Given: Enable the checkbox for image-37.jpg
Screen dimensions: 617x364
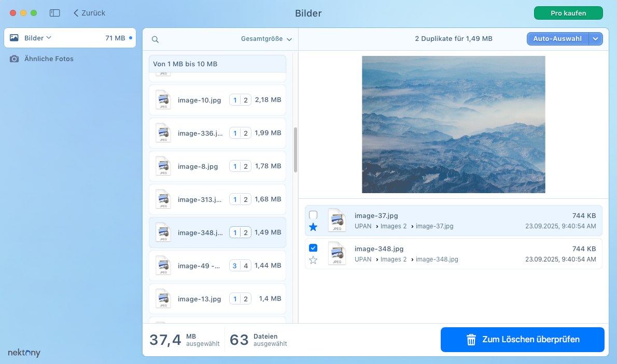Looking at the screenshot, I should (313, 214).
